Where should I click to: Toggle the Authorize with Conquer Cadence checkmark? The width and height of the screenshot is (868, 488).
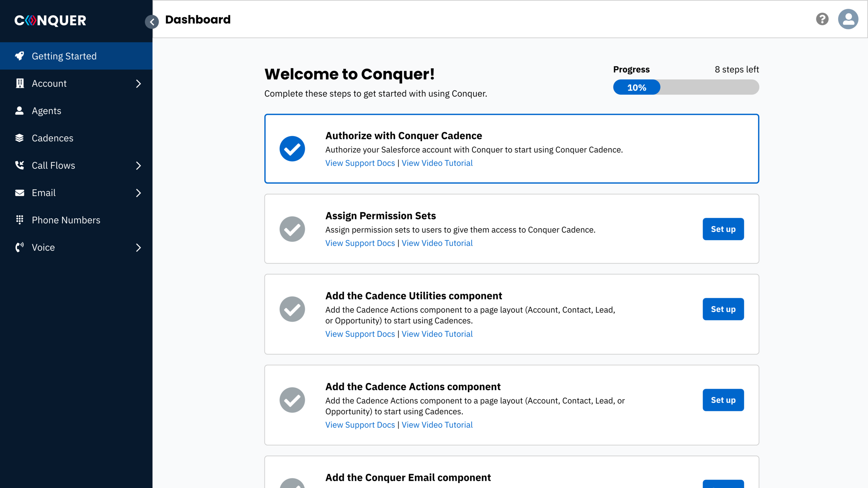pos(292,149)
